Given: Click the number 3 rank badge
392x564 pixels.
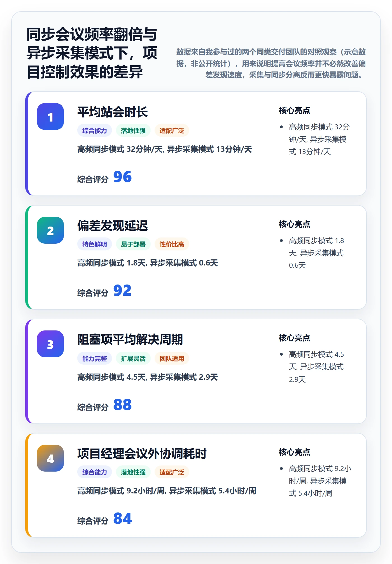Looking at the screenshot, I should pos(50,344).
